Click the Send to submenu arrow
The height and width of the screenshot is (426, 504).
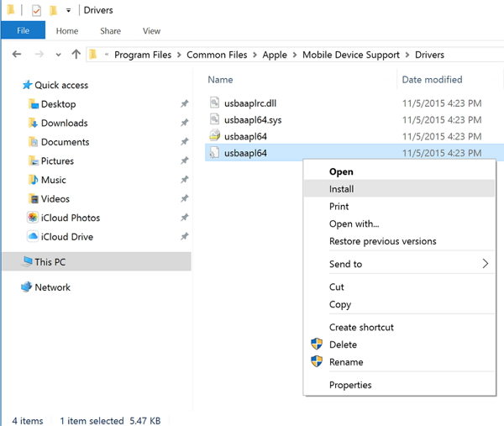[x=486, y=264]
